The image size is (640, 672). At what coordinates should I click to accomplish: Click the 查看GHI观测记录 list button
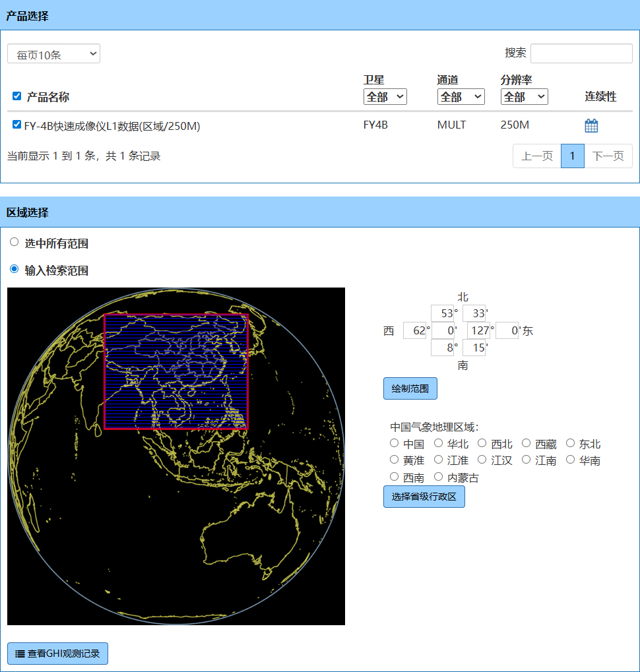coord(57,654)
